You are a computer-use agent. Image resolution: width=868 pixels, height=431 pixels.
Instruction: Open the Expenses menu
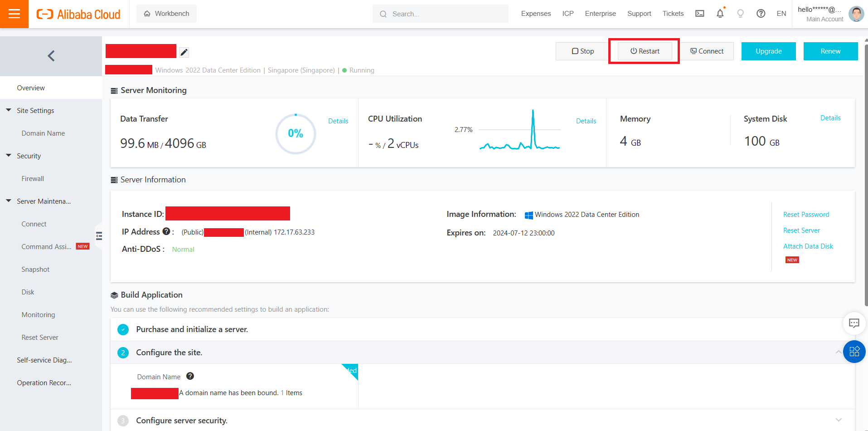click(536, 14)
